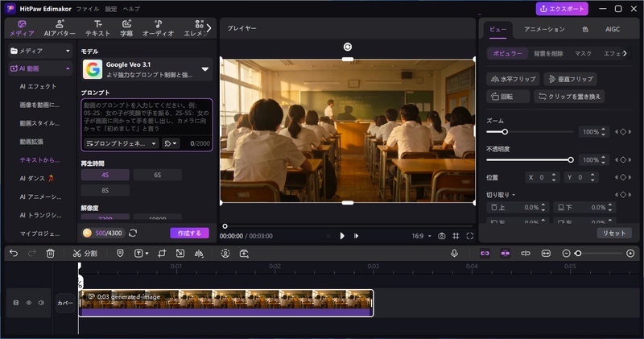Click the ズーム 100% value stepper

(x=603, y=132)
